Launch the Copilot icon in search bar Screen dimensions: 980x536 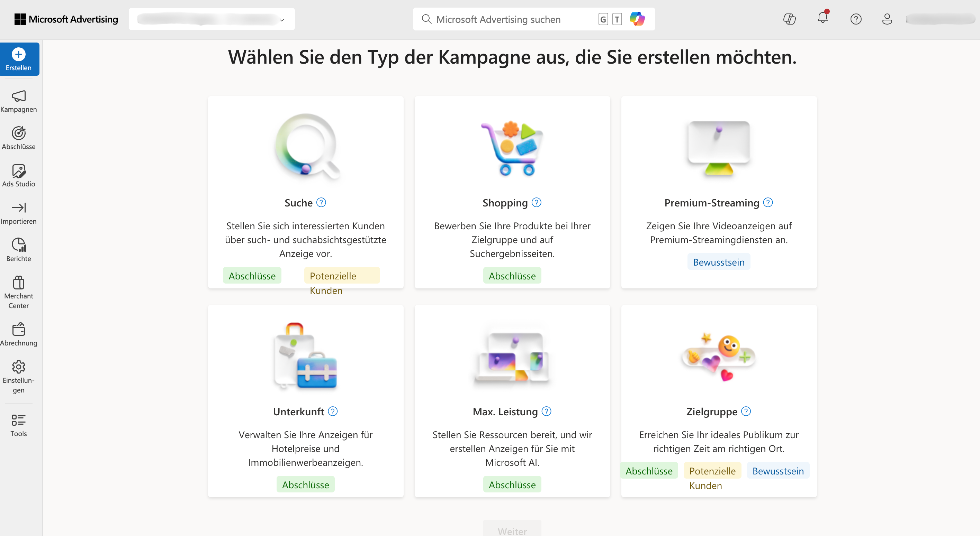(x=637, y=19)
